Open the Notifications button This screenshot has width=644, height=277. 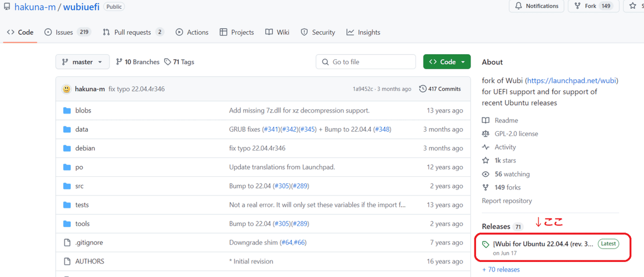pyautogui.click(x=537, y=6)
